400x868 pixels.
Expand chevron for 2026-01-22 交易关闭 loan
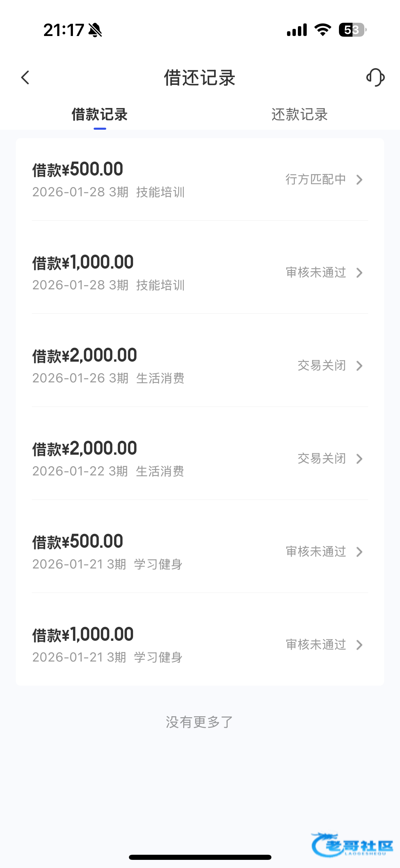tap(360, 459)
